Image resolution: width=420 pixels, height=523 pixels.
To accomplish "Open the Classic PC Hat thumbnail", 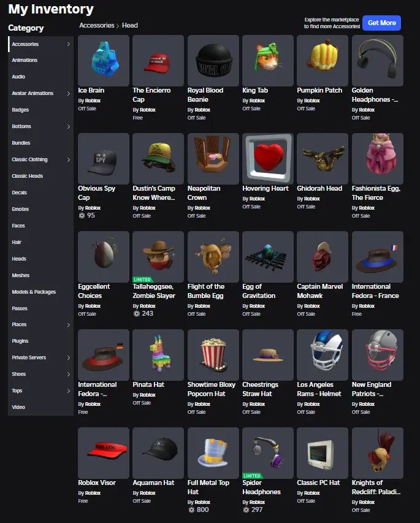I will coord(323,453).
